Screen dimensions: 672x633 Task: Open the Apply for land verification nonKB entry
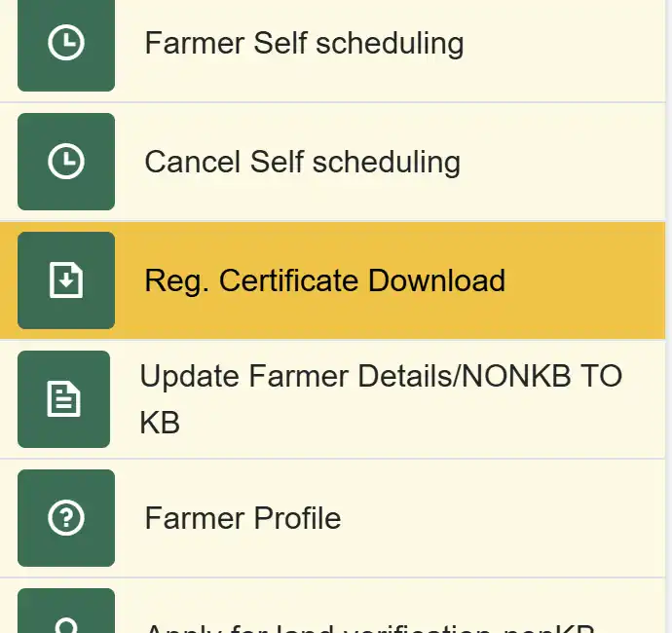pos(332,606)
